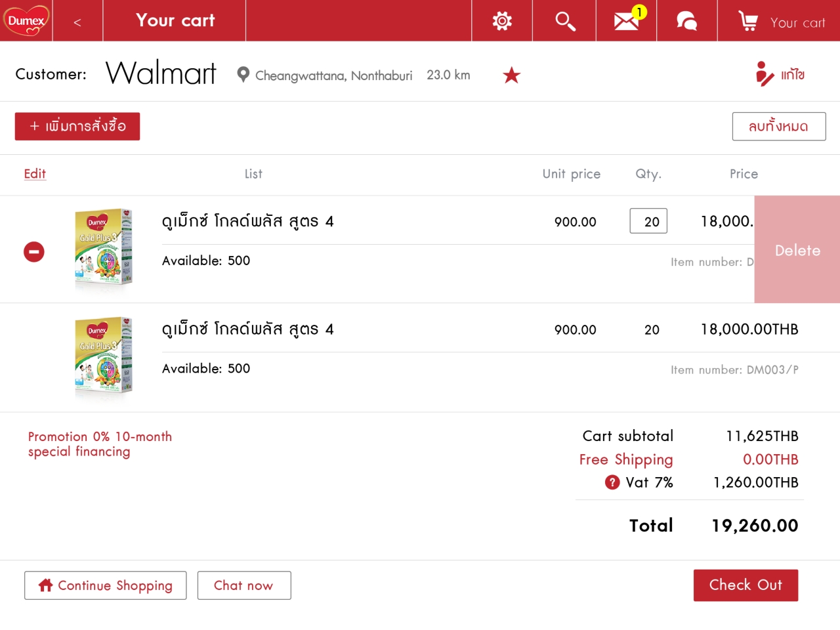
Task: Click the Price column header
Action: click(x=744, y=174)
